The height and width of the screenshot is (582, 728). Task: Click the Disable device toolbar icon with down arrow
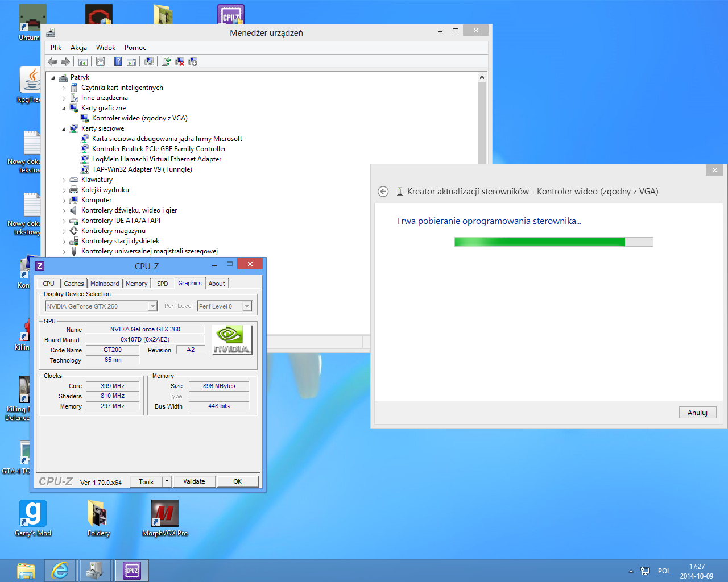coord(193,61)
